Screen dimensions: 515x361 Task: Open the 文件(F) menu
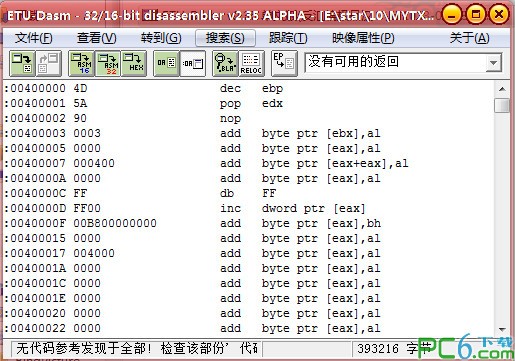pos(33,38)
